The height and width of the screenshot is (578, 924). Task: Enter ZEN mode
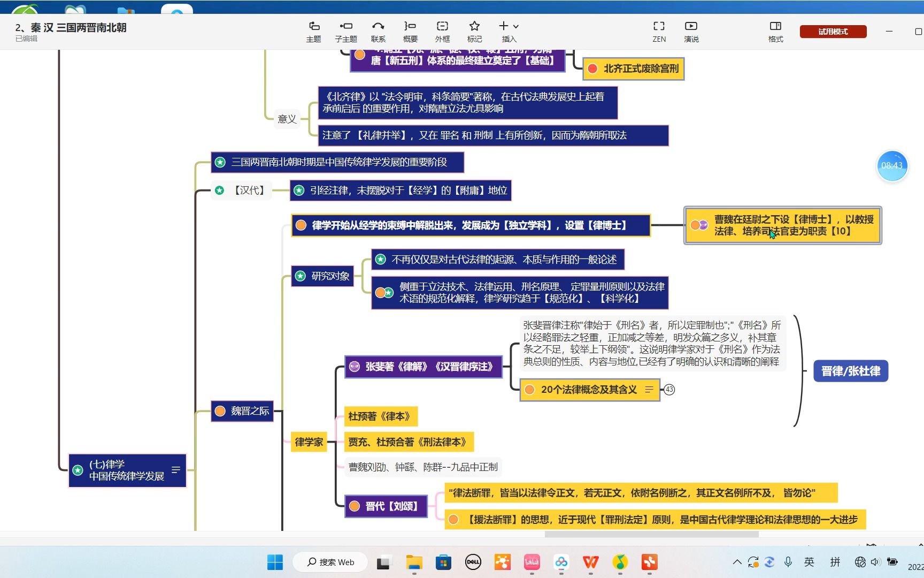659,32
